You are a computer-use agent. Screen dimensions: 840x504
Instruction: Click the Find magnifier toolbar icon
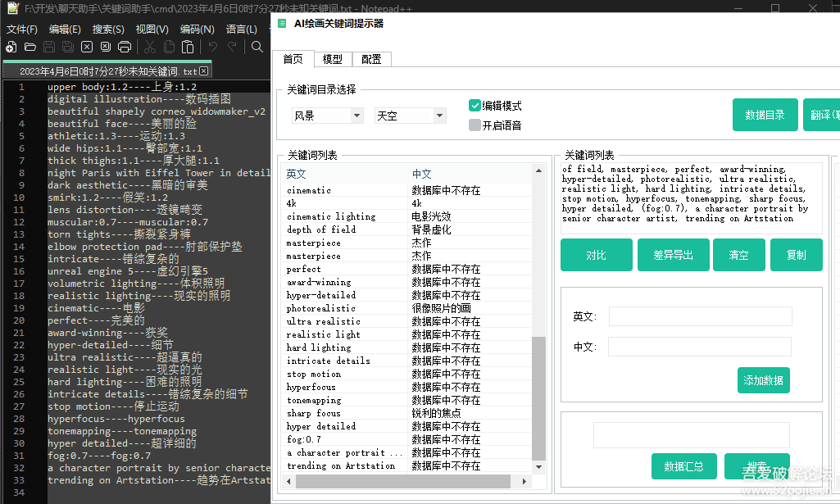(257, 47)
